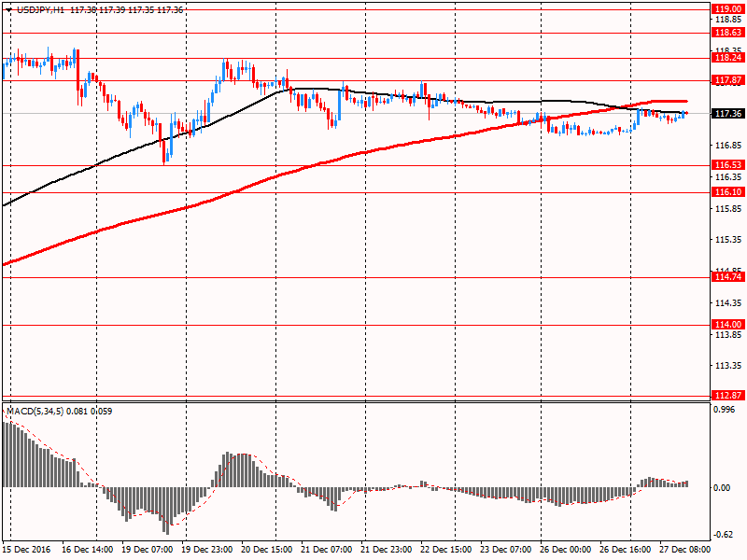The width and height of the screenshot is (747, 560).
Task: Click the 0.996 MACD scale value
Action: click(x=725, y=410)
